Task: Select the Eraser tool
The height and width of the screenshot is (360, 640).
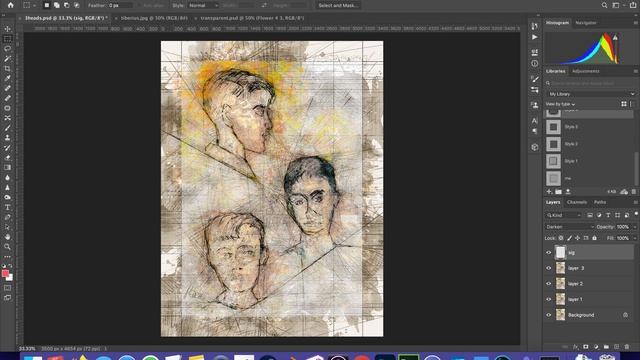Action: pos(7,158)
